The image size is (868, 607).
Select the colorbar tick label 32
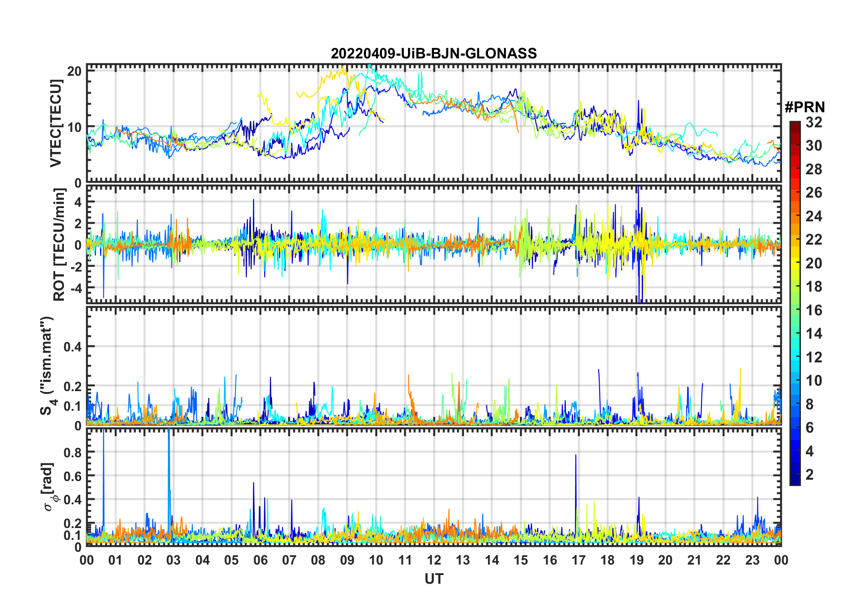814,122
